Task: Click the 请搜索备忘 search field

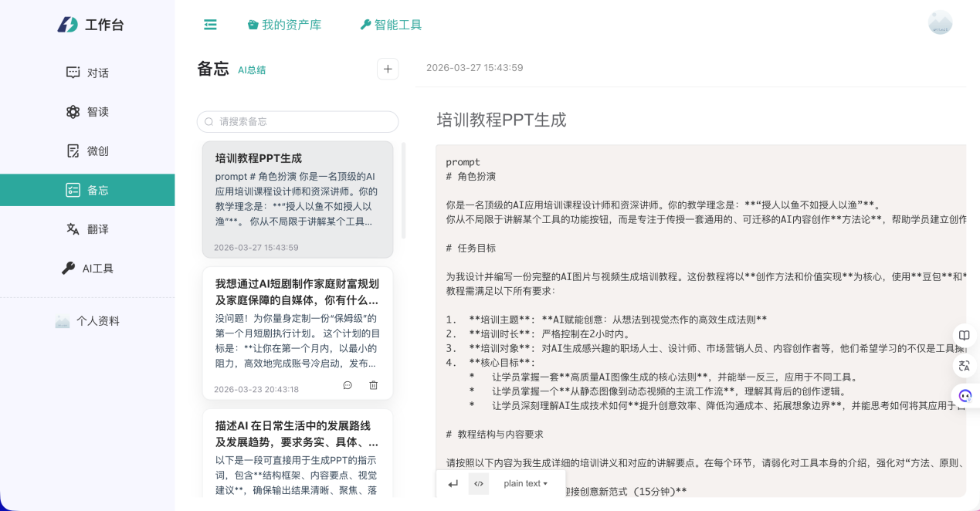Action: click(297, 122)
